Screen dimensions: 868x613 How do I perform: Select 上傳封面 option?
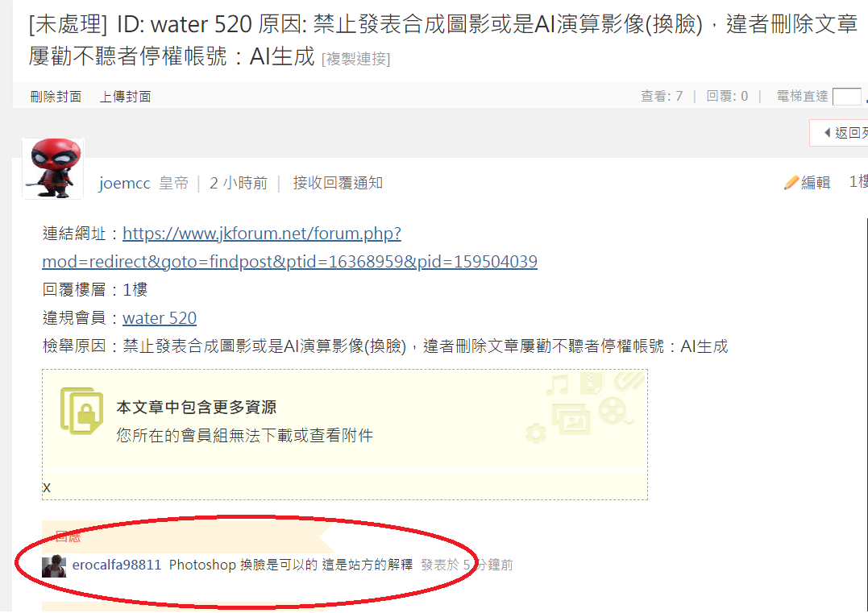(x=125, y=97)
